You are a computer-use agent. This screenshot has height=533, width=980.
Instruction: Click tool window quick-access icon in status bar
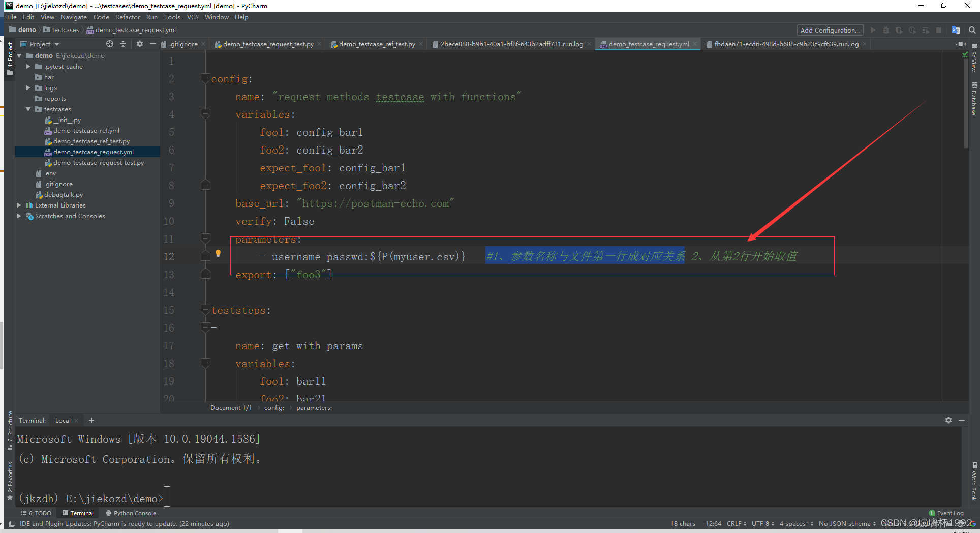[12, 524]
